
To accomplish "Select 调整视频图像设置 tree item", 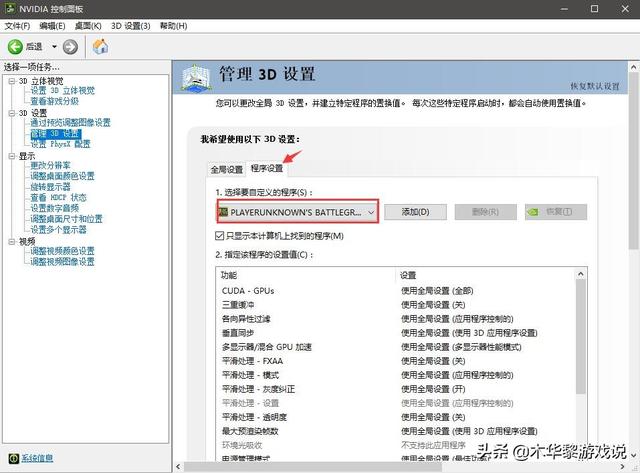I will click(62, 262).
